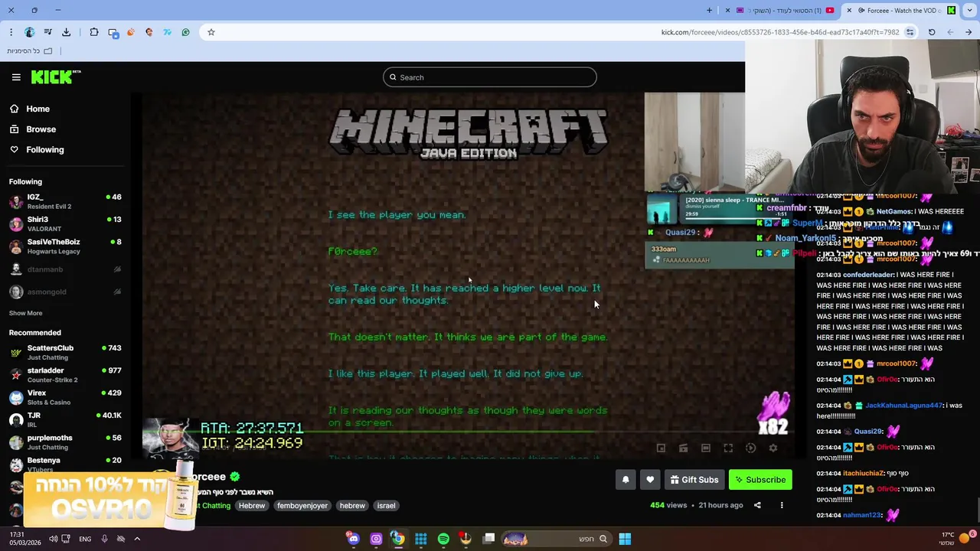Open the Kick hamburger sidebar menu
Viewport: 980px width, 551px height.
click(16, 77)
